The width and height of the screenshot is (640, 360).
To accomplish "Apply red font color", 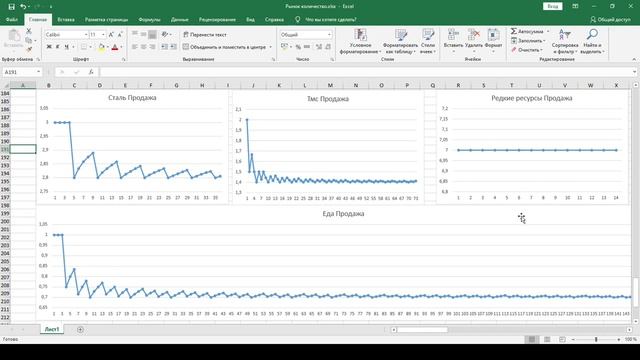I will coord(115,47).
